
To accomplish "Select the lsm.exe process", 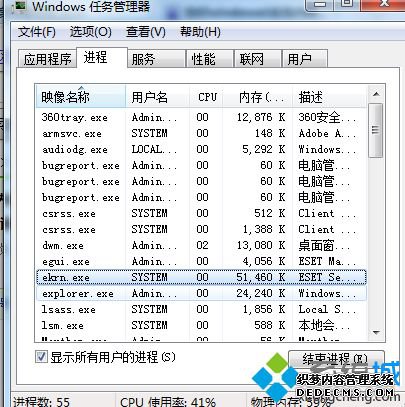I will pos(201,325).
